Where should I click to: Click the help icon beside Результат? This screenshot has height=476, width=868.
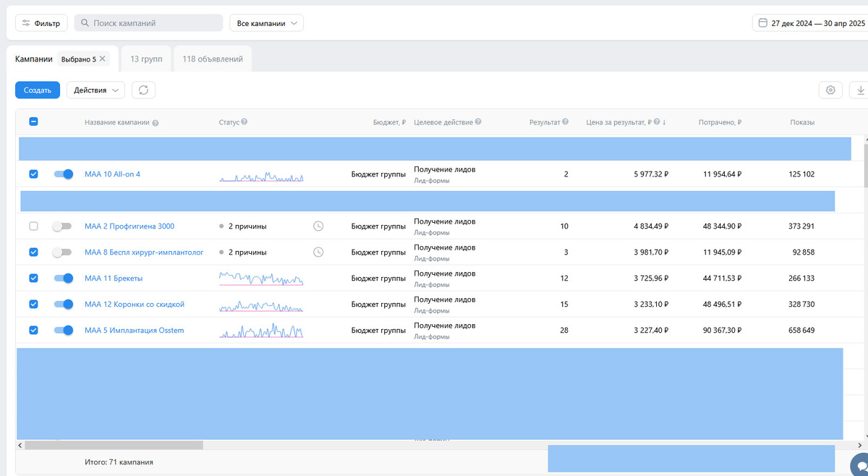coord(566,122)
